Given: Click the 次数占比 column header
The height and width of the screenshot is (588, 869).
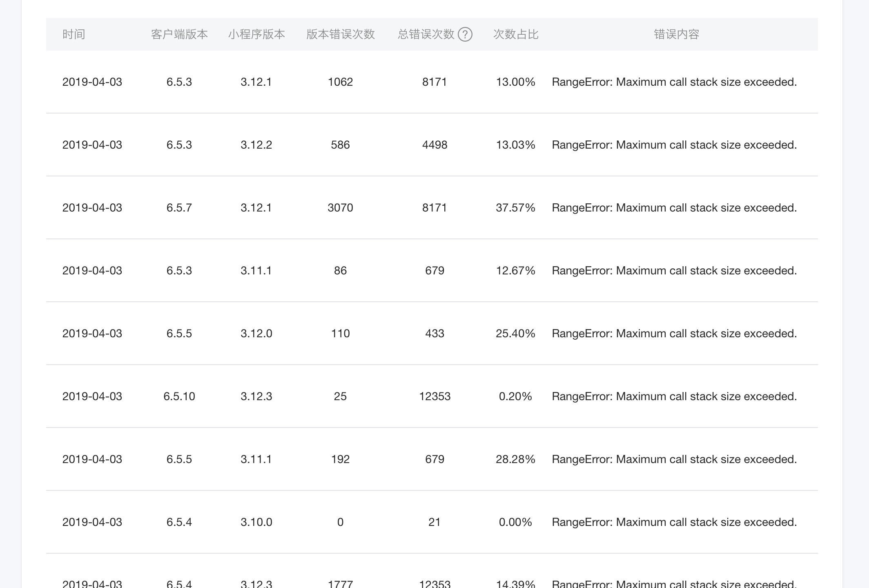Looking at the screenshot, I should [x=515, y=34].
